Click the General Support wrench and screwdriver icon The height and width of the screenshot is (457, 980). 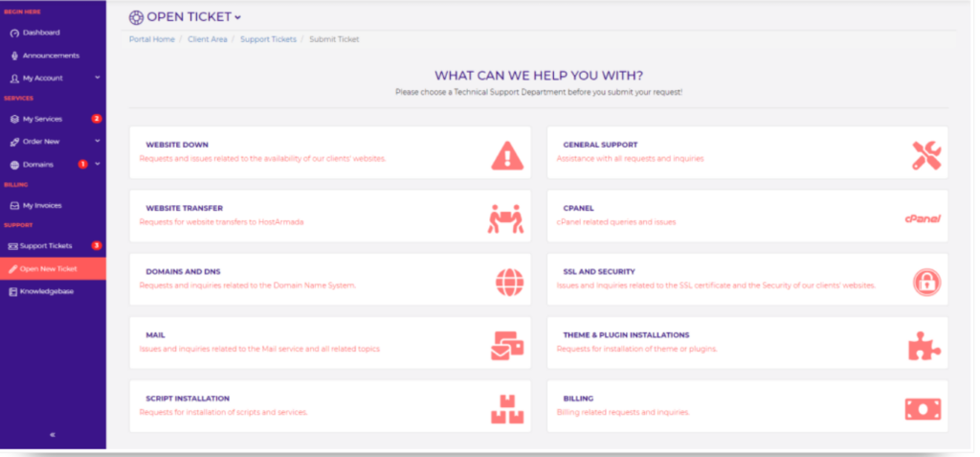click(924, 154)
